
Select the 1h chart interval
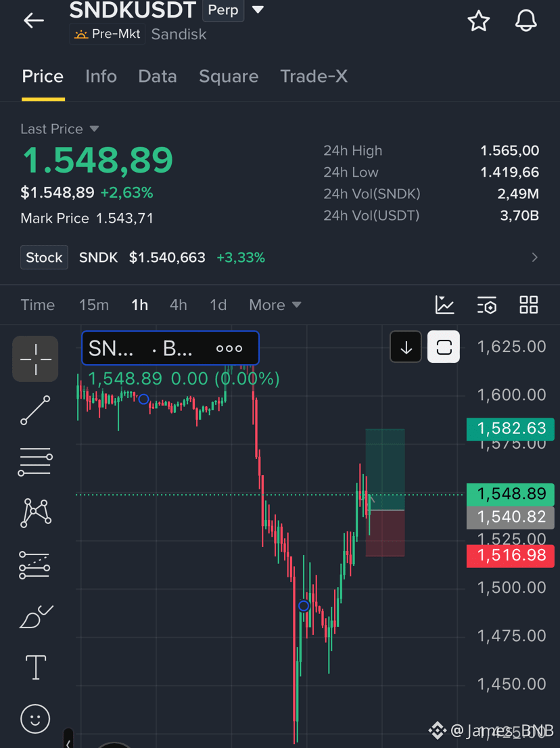click(139, 305)
